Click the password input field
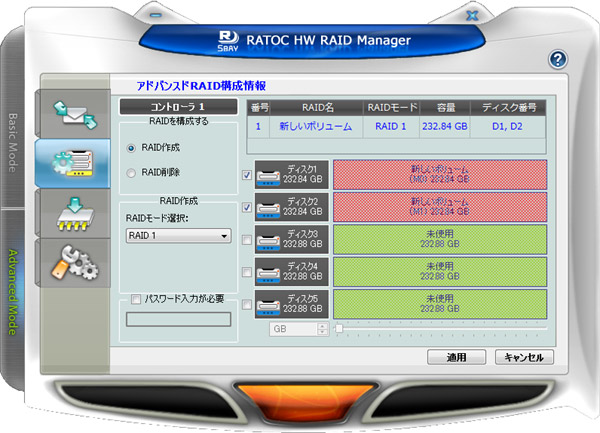The image size is (600, 433). pos(178,319)
